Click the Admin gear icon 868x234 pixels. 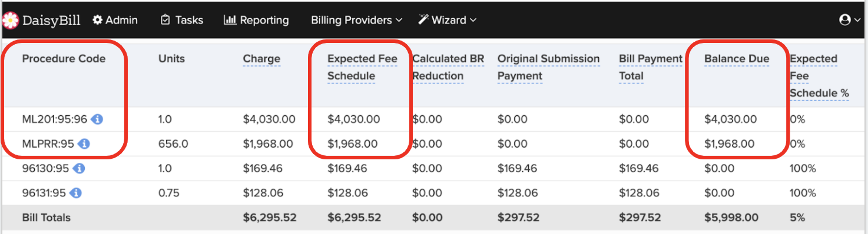pos(98,20)
